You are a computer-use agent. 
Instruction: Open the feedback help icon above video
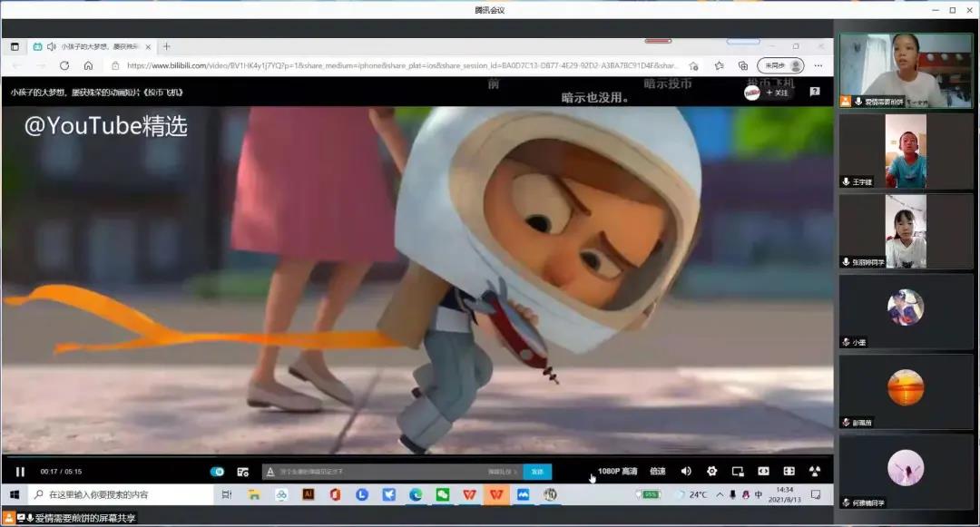[814, 92]
